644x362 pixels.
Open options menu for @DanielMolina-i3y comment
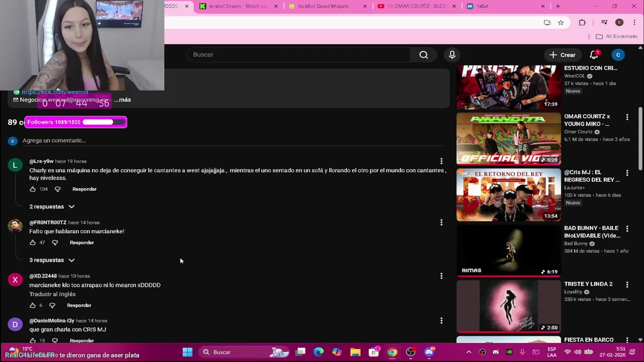click(x=441, y=321)
